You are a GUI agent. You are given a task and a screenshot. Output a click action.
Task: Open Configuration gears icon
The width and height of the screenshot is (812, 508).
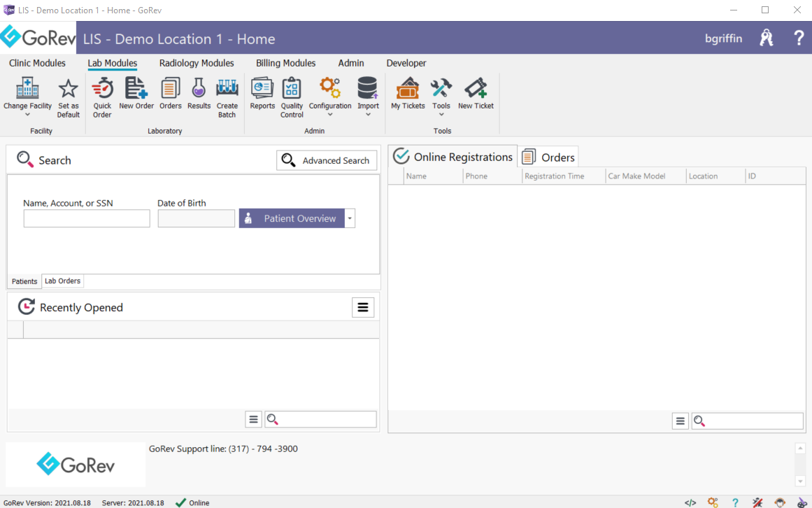pyautogui.click(x=330, y=89)
